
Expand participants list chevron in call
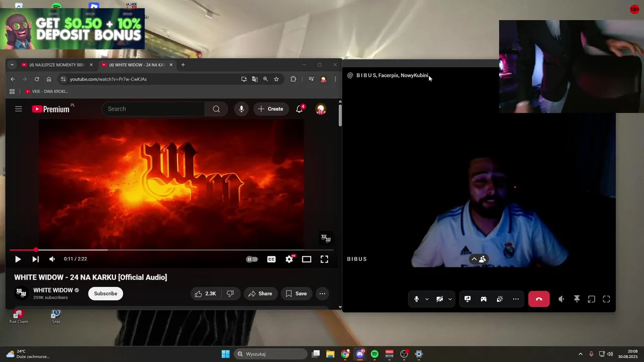click(x=474, y=259)
